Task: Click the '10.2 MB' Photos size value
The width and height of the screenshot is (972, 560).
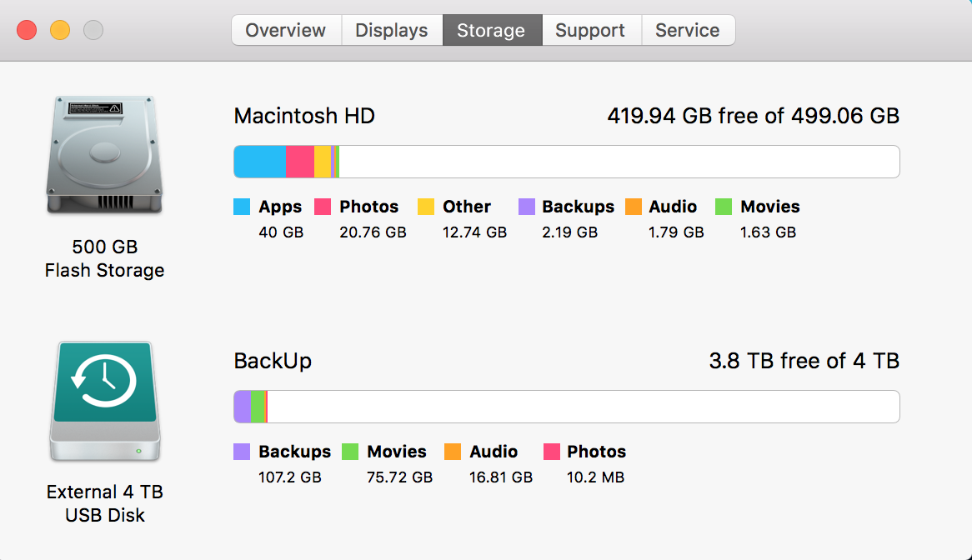Action: [x=596, y=477]
